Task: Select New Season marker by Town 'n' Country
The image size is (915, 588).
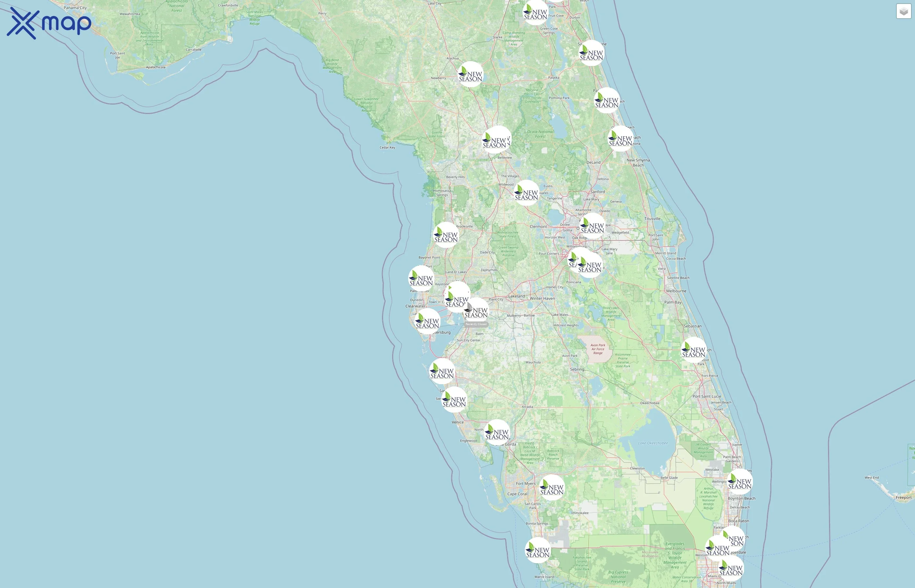Action: [457, 300]
